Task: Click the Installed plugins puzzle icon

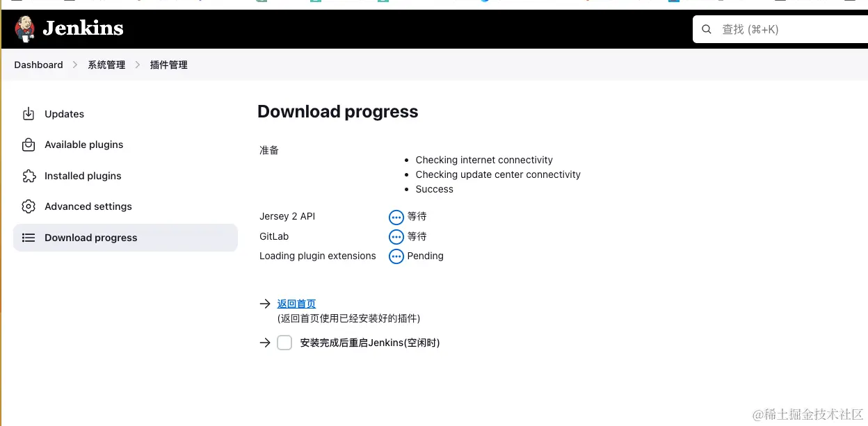Action: (29, 176)
